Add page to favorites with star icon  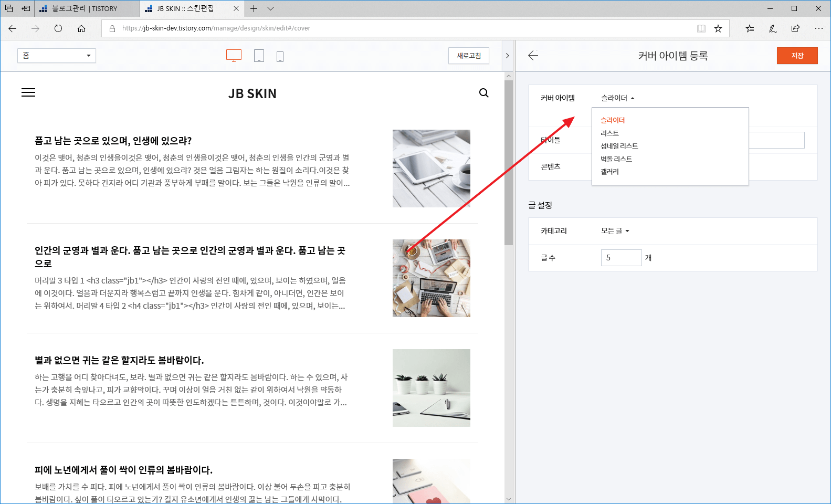click(718, 28)
